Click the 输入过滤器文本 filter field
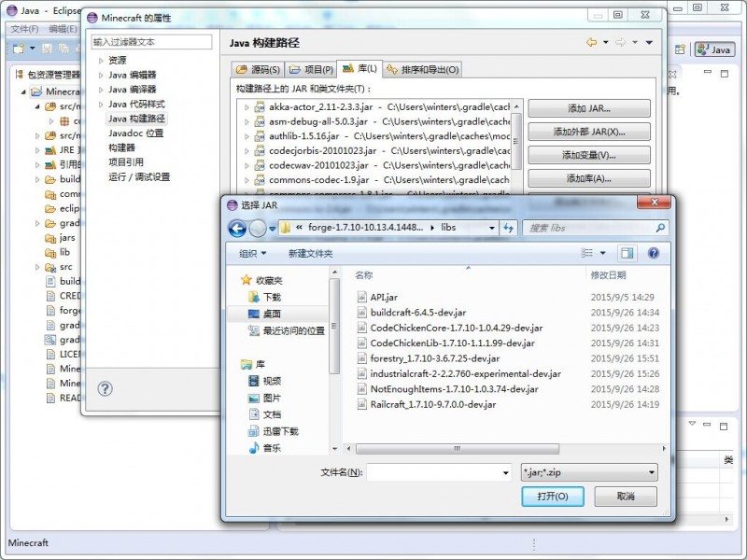Viewport: 747px width, 560px height. pyautogui.click(x=151, y=42)
